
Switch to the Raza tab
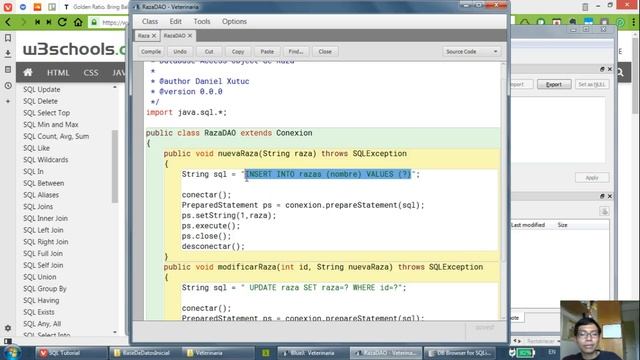pos(143,36)
